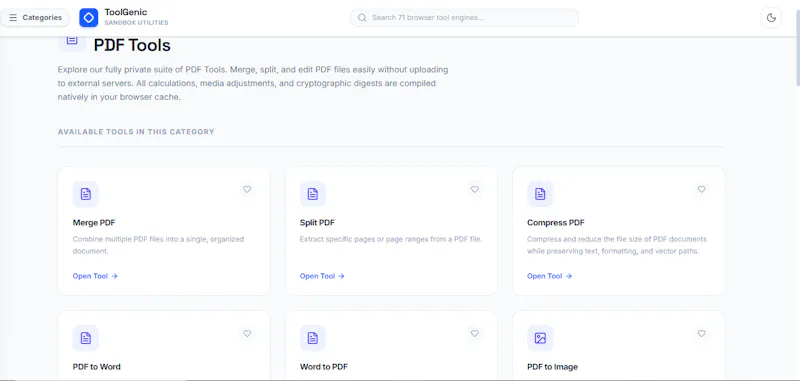The height and width of the screenshot is (381, 800).
Task: Favorite the Split PDF tool
Action: (x=474, y=189)
